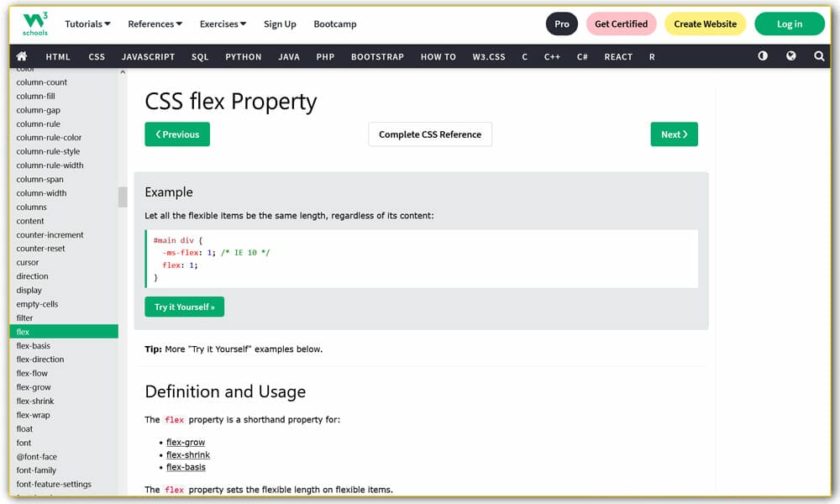Open search using the magnifier icon

819,55
